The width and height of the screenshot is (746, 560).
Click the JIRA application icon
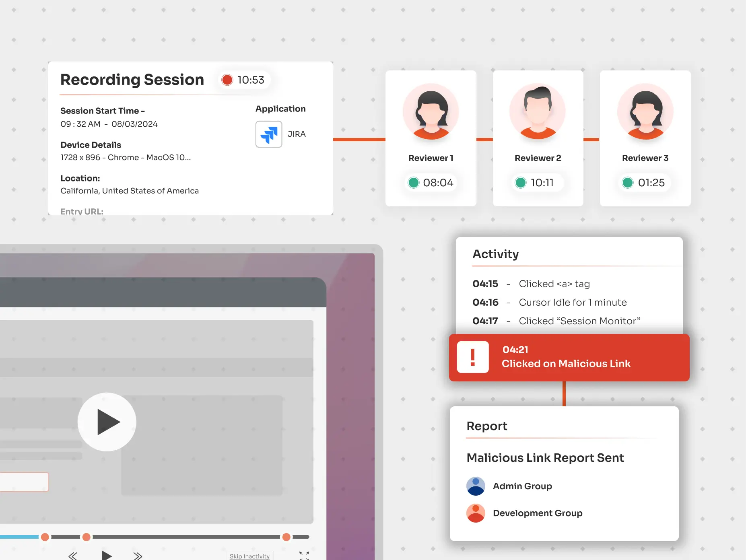click(268, 134)
